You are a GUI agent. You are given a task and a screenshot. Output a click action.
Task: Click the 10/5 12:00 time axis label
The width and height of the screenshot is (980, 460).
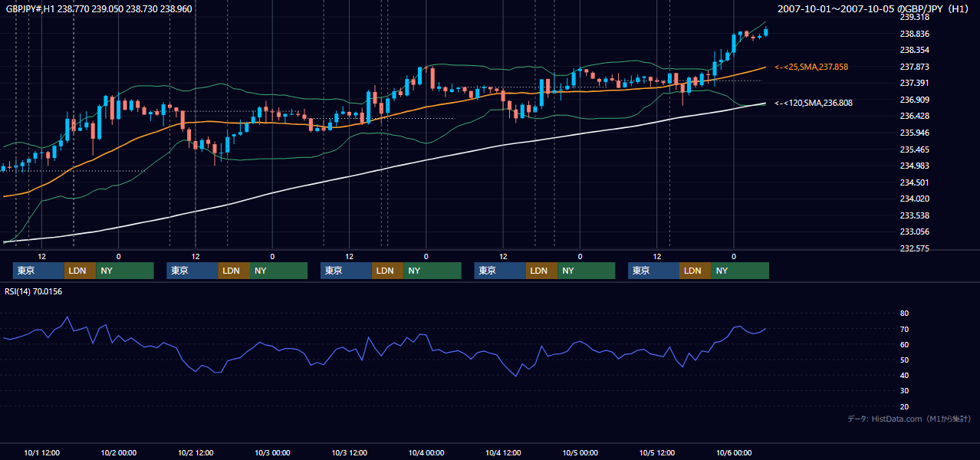coord(657,453)
